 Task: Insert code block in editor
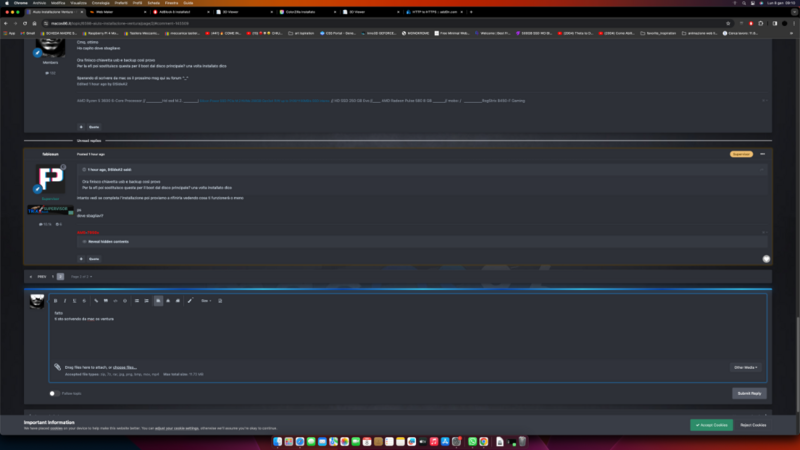click(x=115, y=301)
